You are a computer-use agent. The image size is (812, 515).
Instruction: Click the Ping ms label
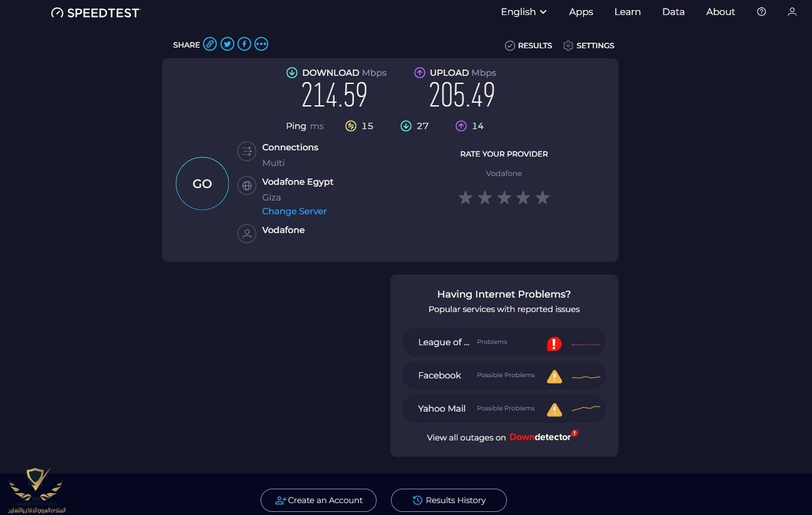pos(304,126)
